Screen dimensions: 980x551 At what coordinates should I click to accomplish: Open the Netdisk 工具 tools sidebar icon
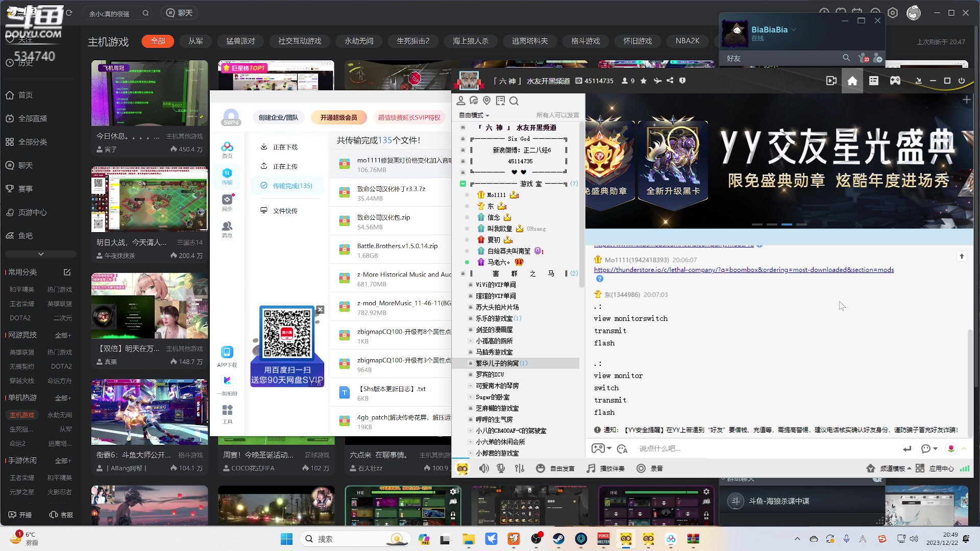click(227, 414)
